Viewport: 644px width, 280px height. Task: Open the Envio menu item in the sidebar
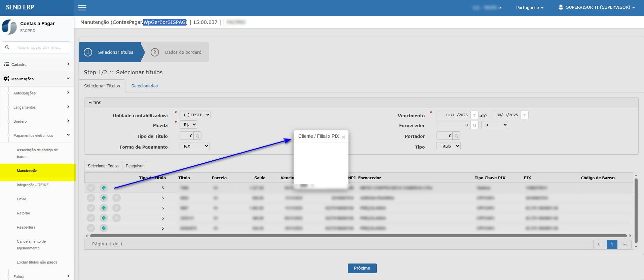[22, 199]
